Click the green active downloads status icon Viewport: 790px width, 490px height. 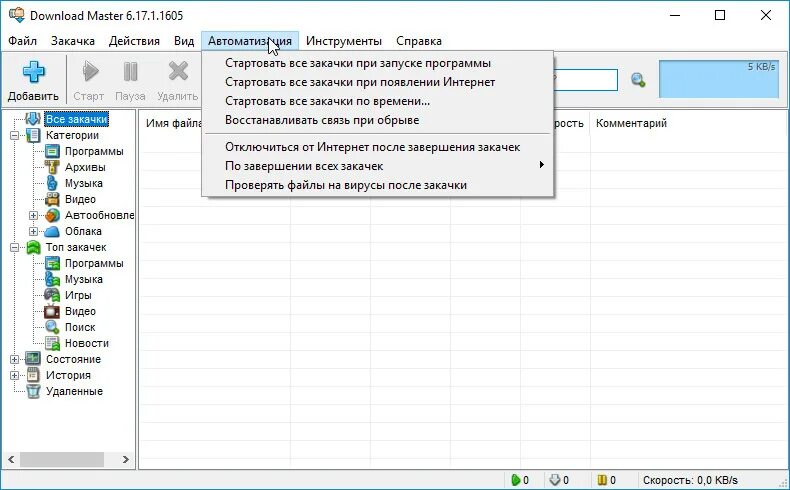coord(515,480)
